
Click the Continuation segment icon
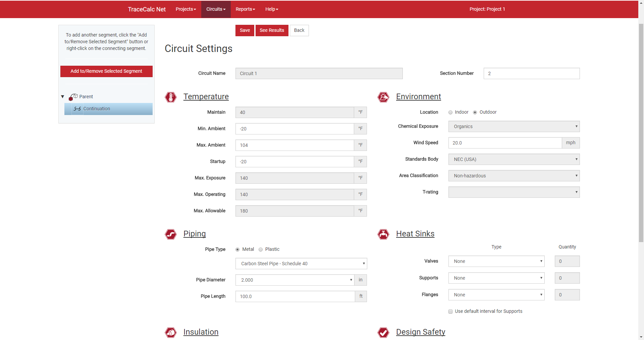pos(77,109)
